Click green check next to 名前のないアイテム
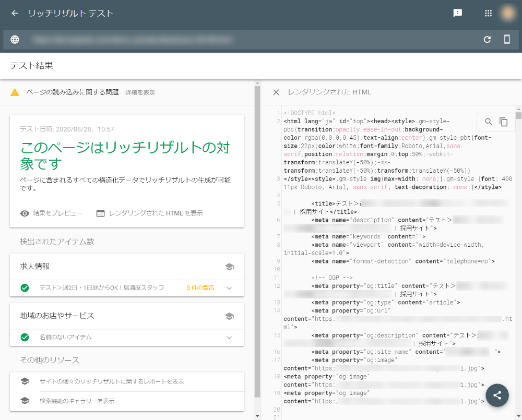Screen dimensions: 522x420 (x=25, y=337)
